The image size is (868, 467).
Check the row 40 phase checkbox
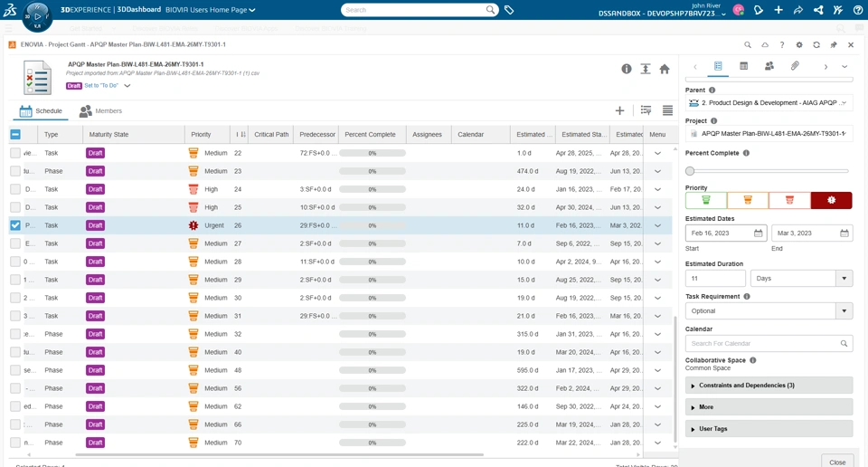click(15, 352)
